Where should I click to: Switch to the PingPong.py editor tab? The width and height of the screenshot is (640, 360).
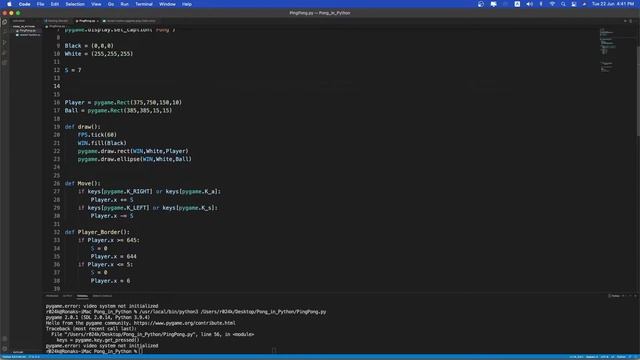click(87, 21)
